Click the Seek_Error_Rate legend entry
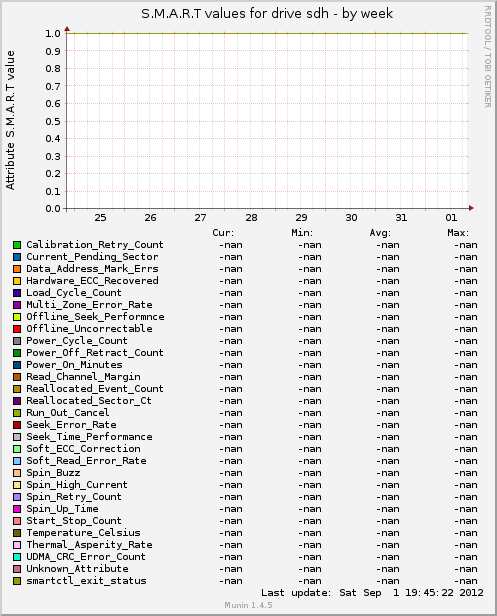The height and width of the screenshot is (616, 497). click(x=71, y=425)
